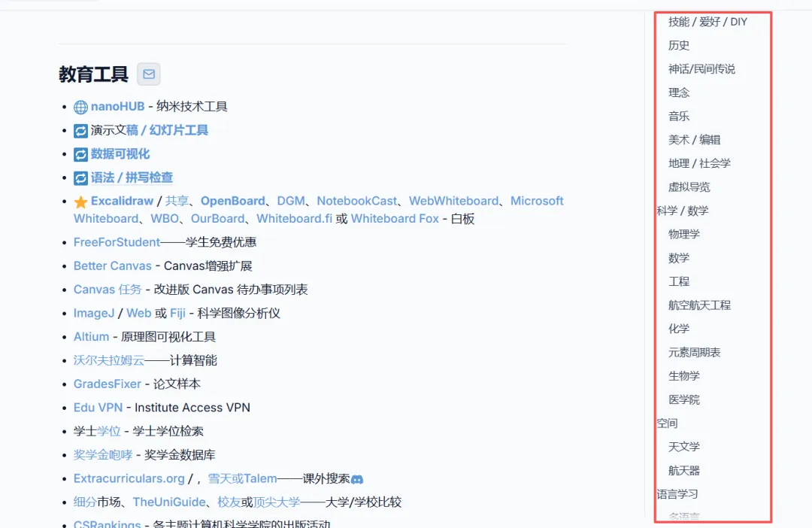Open the WBO link

click(x=165, y=219)
